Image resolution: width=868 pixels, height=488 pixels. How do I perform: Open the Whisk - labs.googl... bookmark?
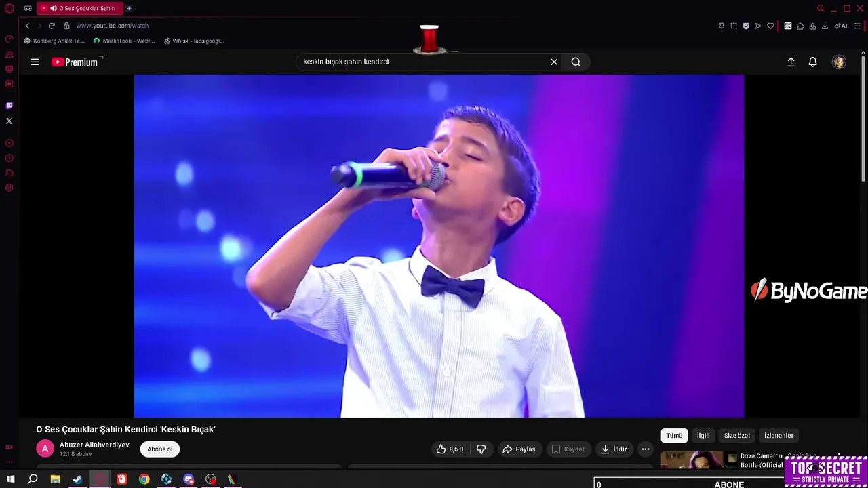[x=194, y=41]
